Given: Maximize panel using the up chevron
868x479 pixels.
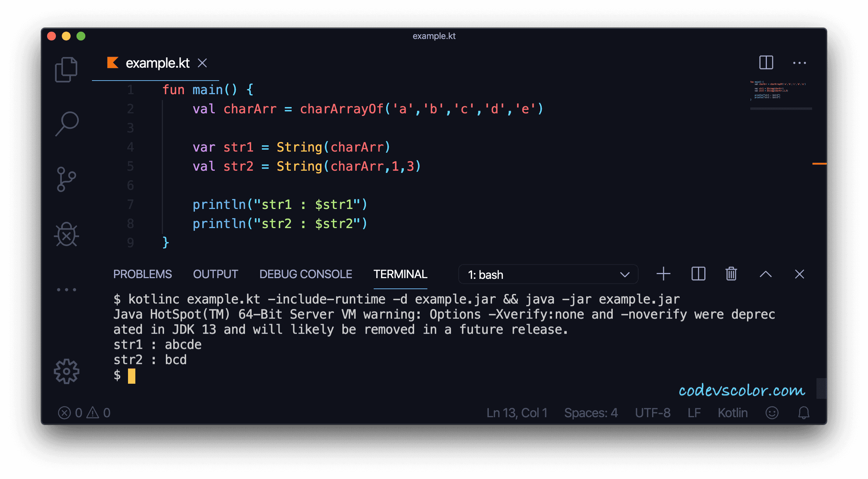Looking at the screenshot, I should click(766, 274).
